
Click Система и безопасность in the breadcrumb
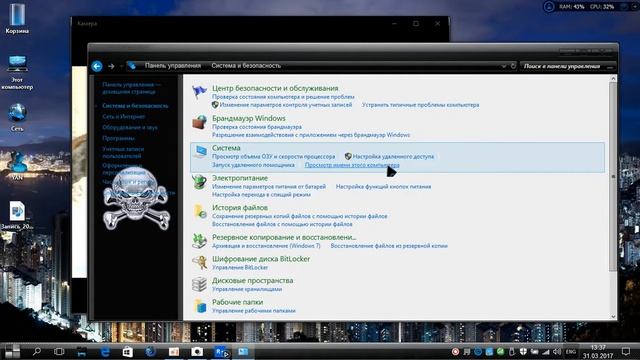click(246, 66)
